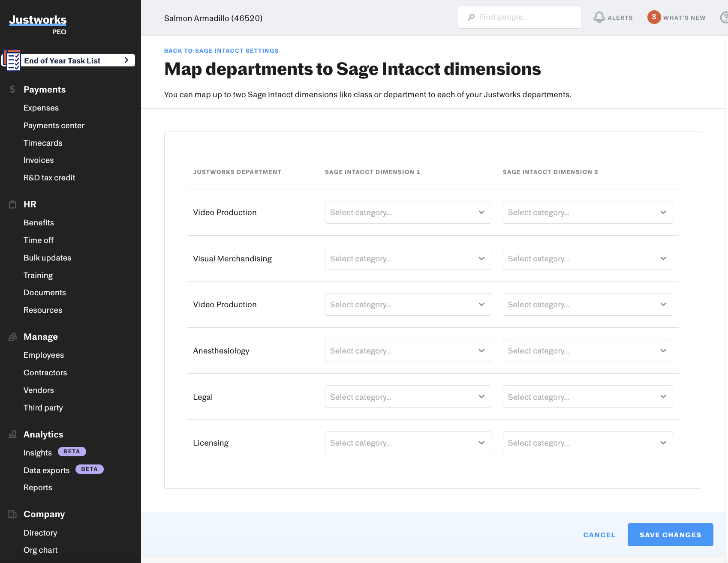Open Documents in sidebar
Image resolution: width=728 pixels, height=563 pixels.
pyautogui.click(x=45, y=293)
